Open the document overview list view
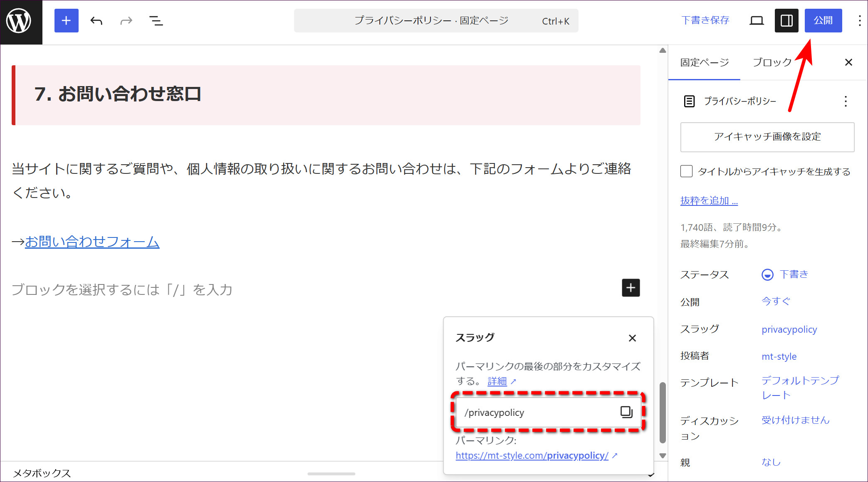Image resolution: width=868 pixels, height=482 pixels. click(x=156, y=21)
